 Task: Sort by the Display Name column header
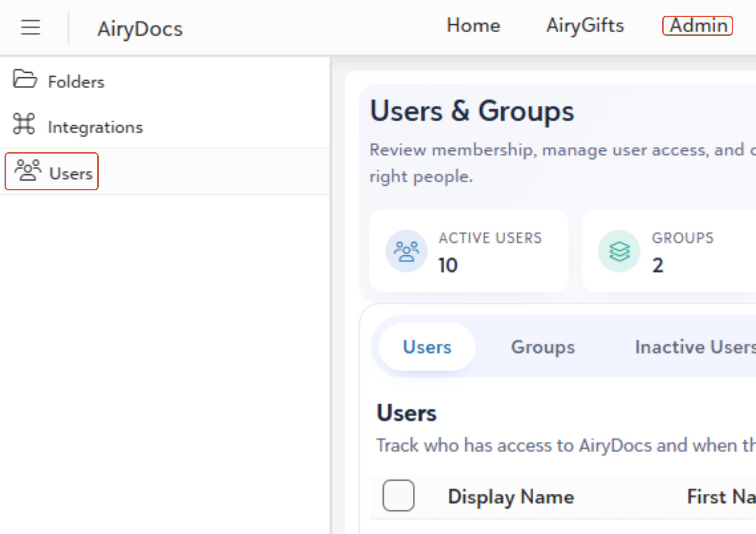pyautogui.click(x=511, y=497)
